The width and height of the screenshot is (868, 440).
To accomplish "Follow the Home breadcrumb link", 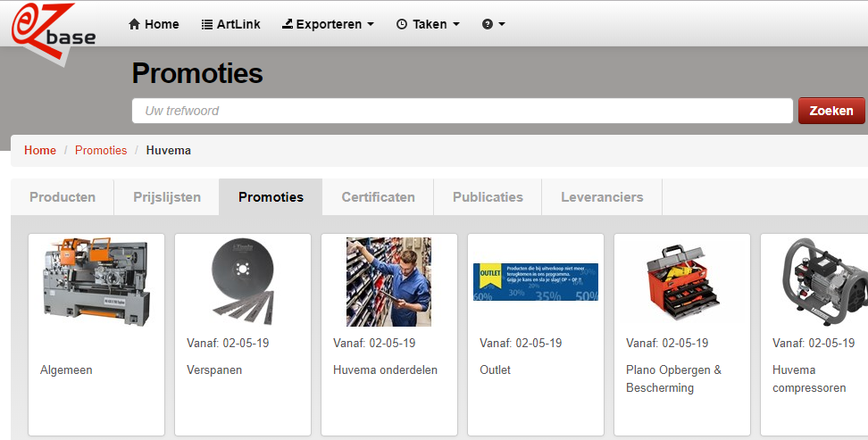I will click(40, 151).
